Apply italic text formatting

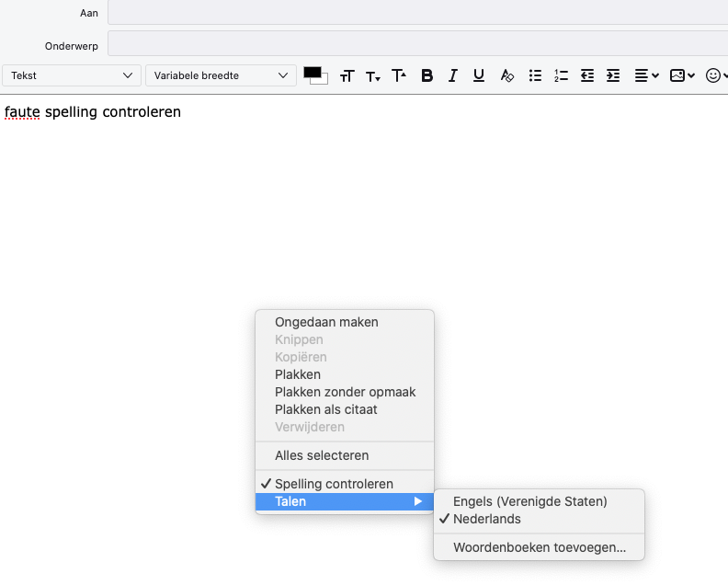[452, 76]
